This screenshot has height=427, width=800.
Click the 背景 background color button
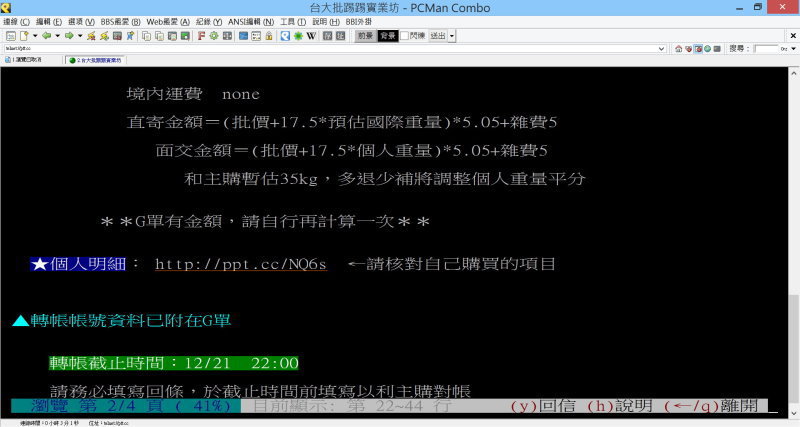click(x=388, y=36)
